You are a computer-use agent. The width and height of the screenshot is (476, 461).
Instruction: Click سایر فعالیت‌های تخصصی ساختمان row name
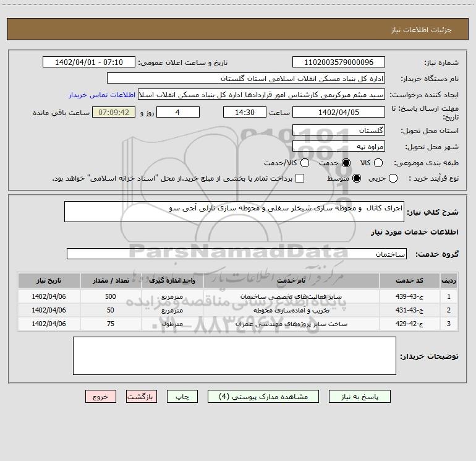291,296
